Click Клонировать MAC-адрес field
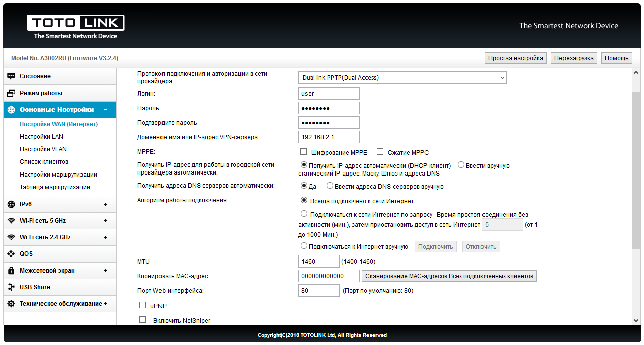The width and height of the screenshot is (644, 345). coord(329,276)
